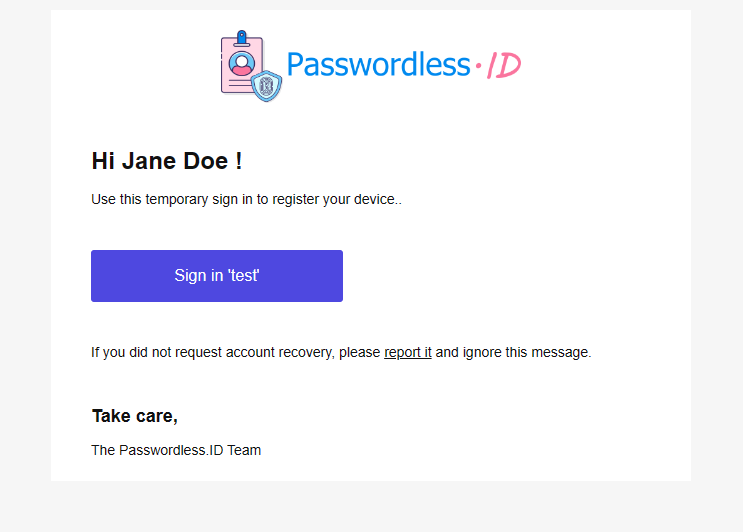Click the name 'Jane' in the greeting
The height and width of the screenshot is (532, 743).
pos(149,161)
